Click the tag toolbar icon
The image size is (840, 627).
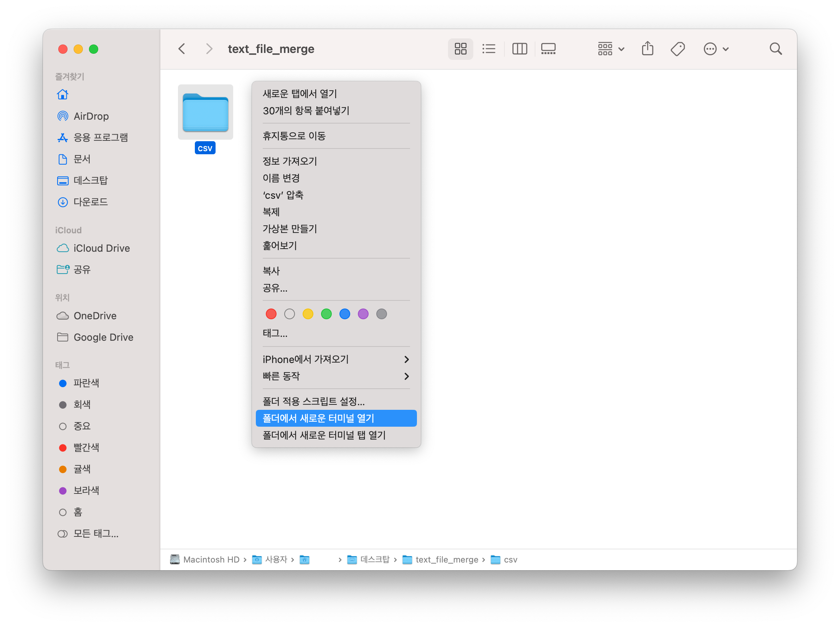677,49
